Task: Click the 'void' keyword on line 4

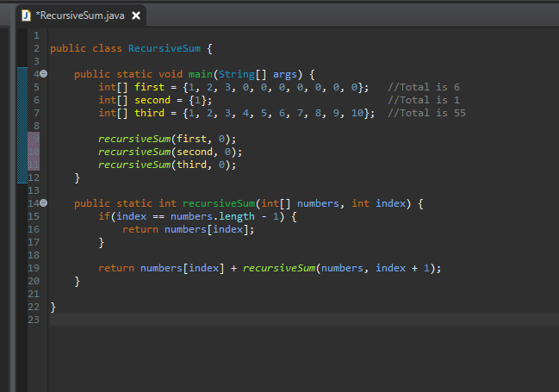Action: coord(171,74)
